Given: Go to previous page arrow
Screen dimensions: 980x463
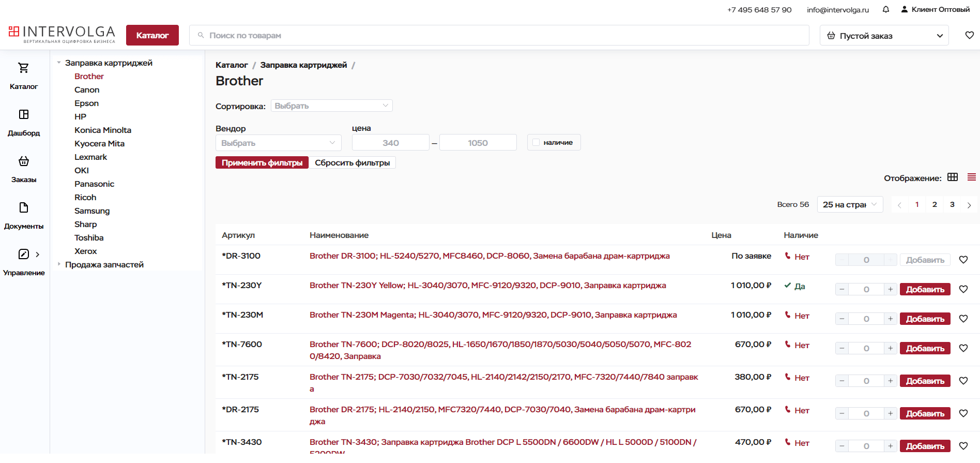Looking at the screenshot, I should coord(899,205).
